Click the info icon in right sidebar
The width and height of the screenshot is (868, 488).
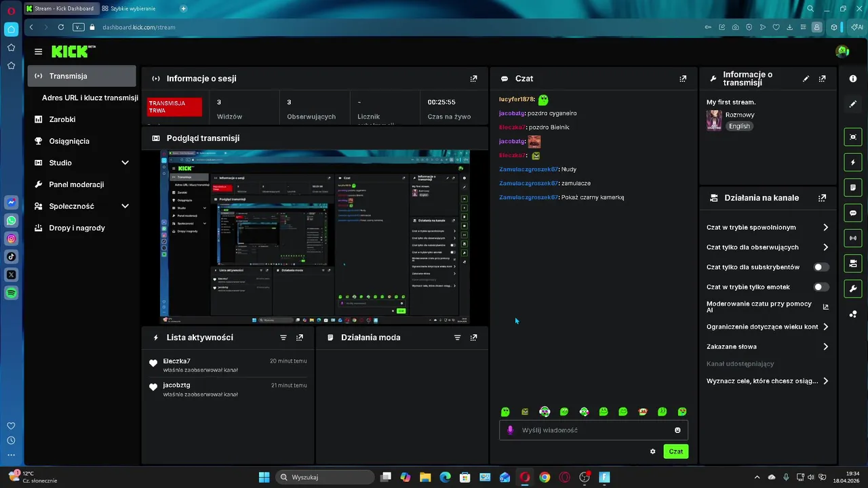click(853, 79)
